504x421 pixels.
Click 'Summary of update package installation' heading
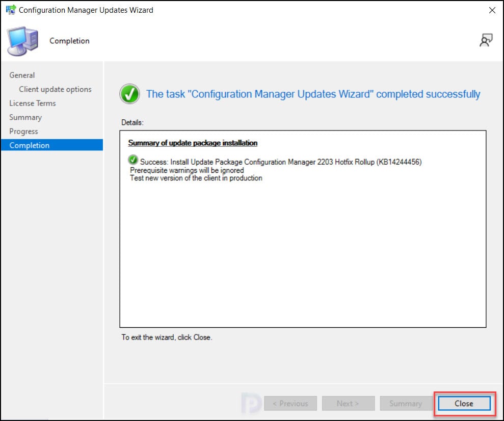(x=193, y=143)
